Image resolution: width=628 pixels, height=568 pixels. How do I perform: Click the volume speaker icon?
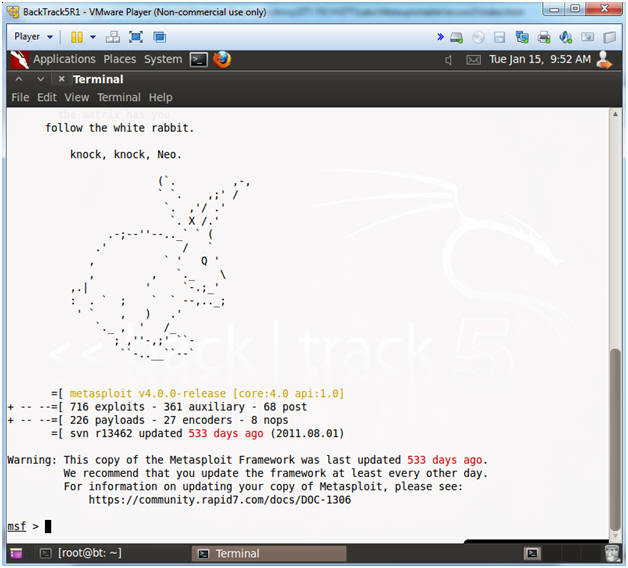[449, 60]
